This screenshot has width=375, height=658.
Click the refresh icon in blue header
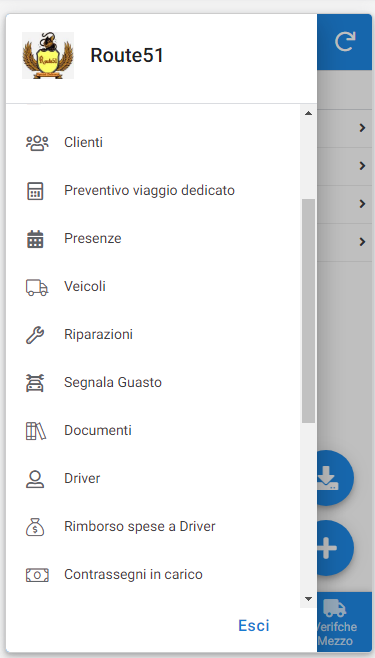click(345, 42)
